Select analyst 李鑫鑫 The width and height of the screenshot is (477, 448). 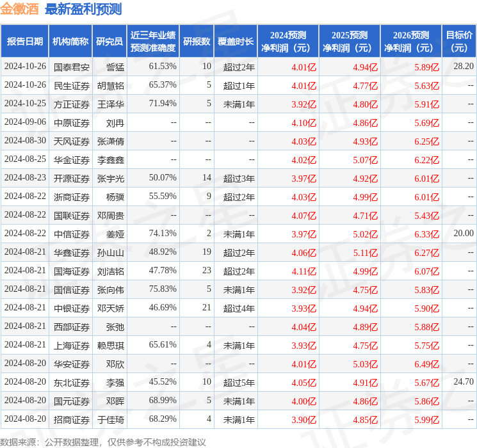point(111,160)
